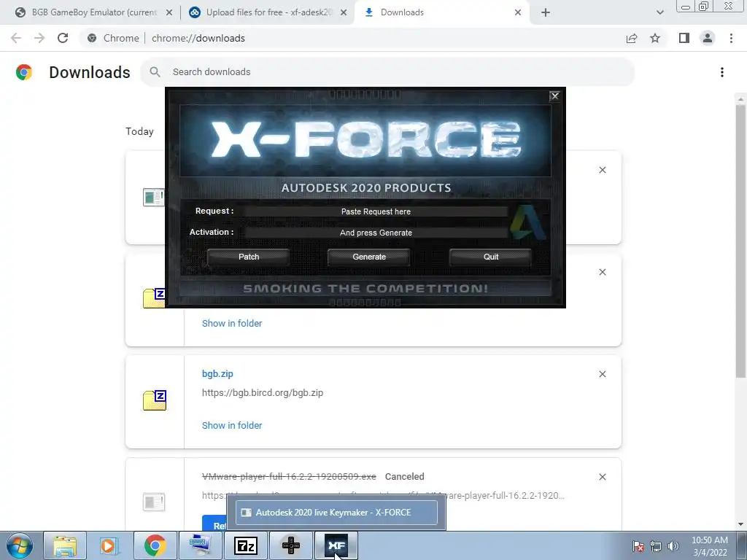
Task: Open Chrome side panel icon
Action: pos(684,38)
